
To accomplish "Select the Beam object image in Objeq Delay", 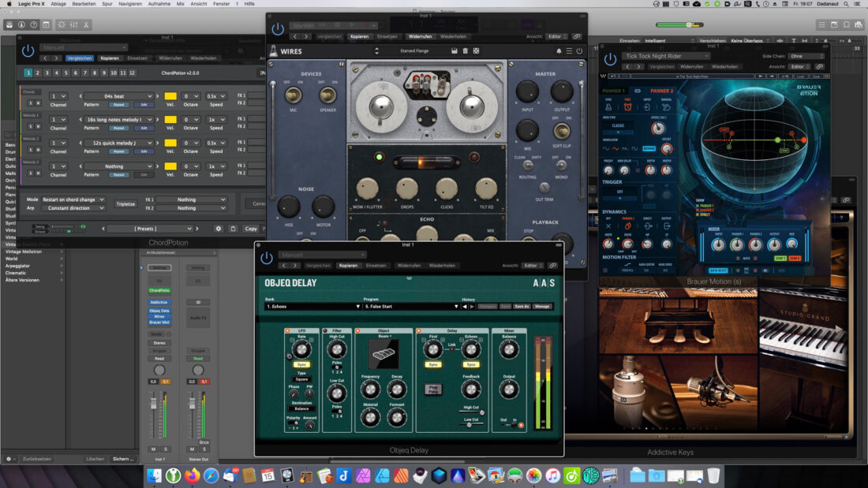I will 383,354.
